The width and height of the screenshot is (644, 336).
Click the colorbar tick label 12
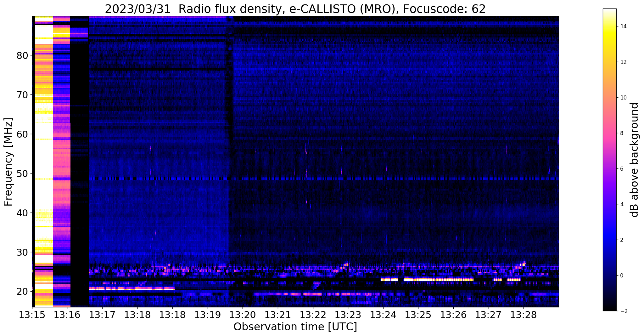tap(623, 62)
